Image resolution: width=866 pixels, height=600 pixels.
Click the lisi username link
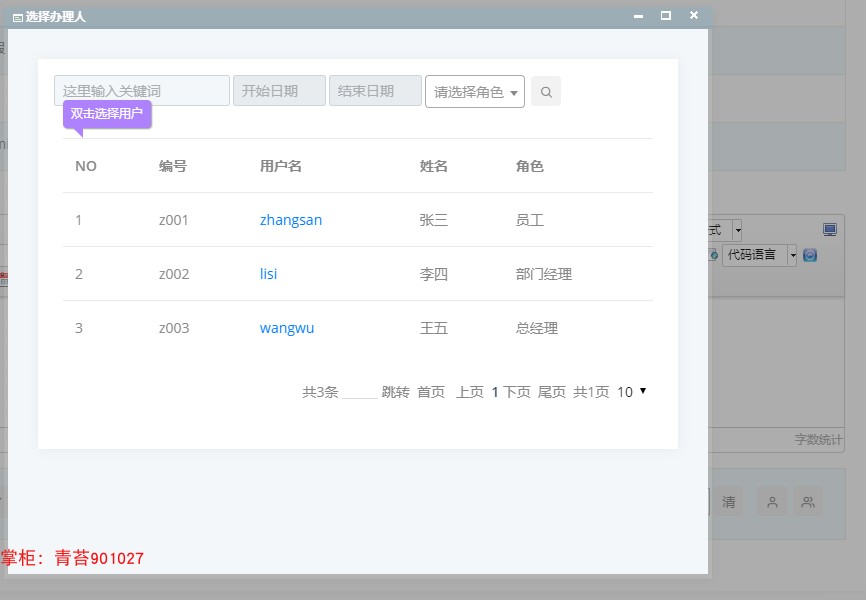(267, 273)
